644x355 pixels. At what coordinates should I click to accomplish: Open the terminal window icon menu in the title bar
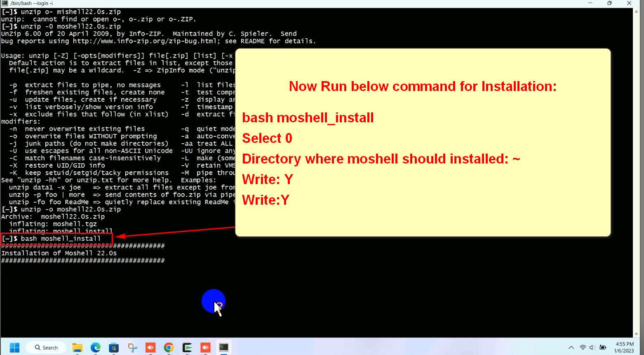(5, 3)
